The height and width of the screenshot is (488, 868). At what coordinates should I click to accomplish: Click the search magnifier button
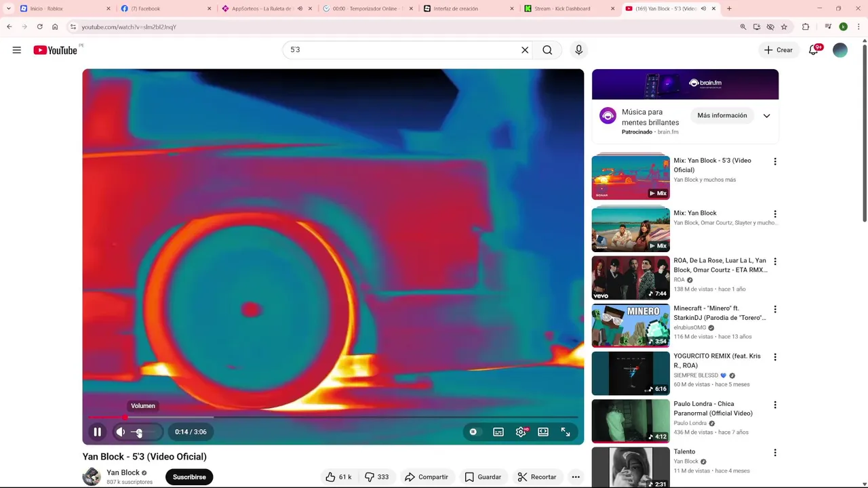547,50
